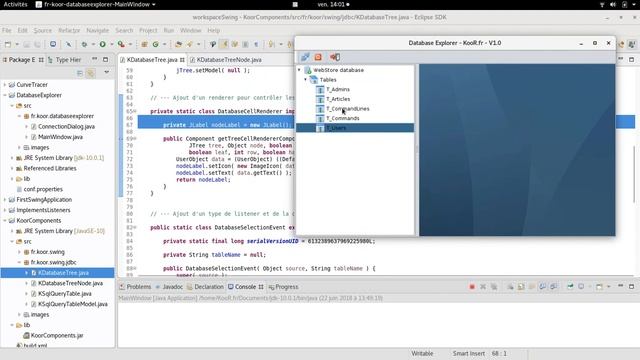
Task: Open the Javadoc tab
Action: click(169, 287)
